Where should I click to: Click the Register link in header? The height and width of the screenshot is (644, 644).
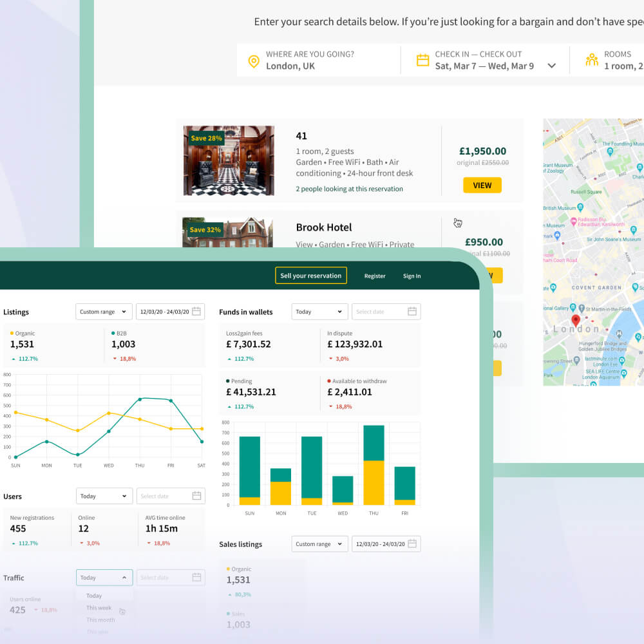pyautogui.click(x=375, y=276)
